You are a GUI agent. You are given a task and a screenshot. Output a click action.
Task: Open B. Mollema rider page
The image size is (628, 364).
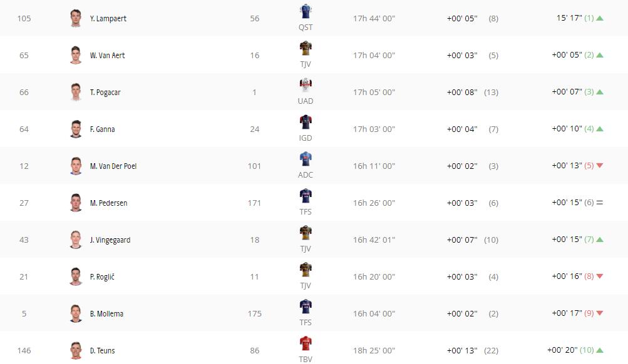tap(106, 313)
